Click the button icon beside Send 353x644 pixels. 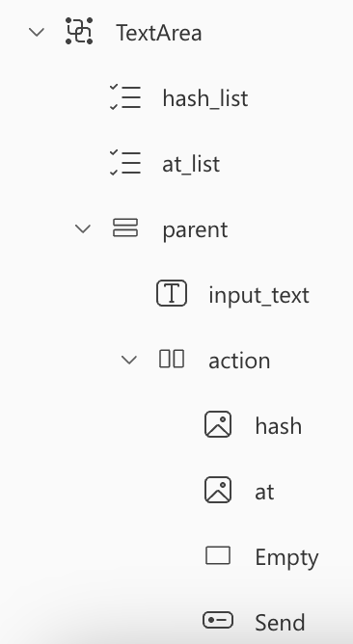(x=218, y=620)
